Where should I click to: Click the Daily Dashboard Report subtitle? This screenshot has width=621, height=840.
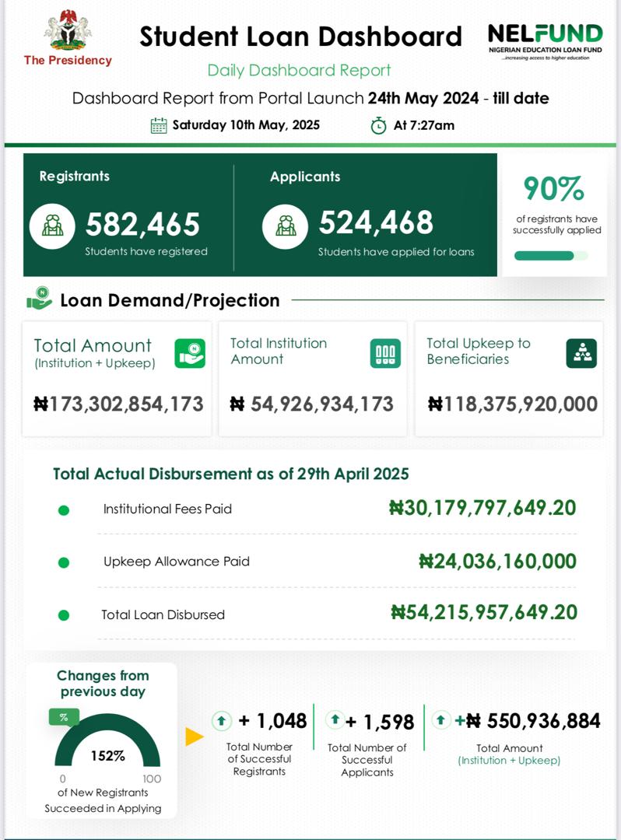(x=299, y=71)
